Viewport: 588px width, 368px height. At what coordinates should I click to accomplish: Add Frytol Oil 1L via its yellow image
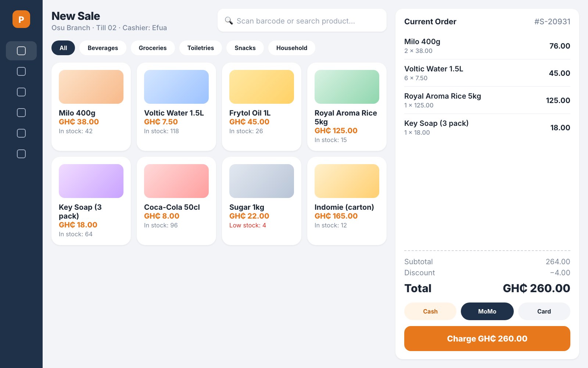[262, 87]
